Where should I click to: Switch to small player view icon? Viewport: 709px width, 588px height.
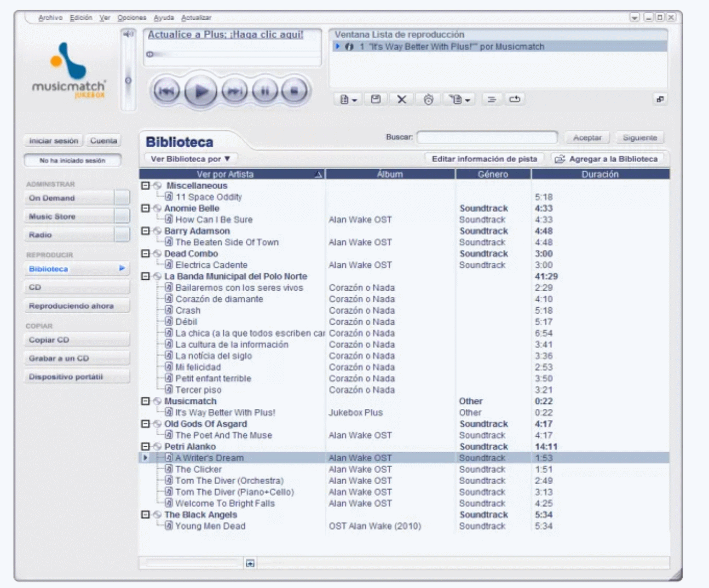click(x=660, y=100)
